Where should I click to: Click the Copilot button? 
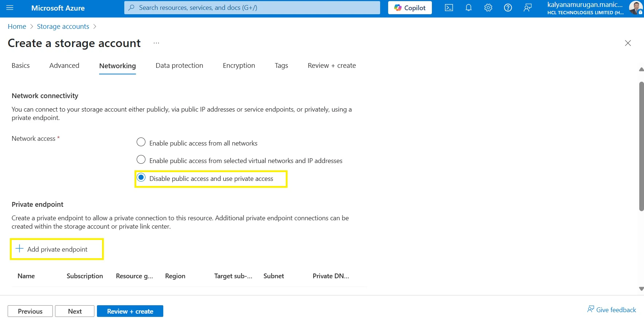pos(410,8)
